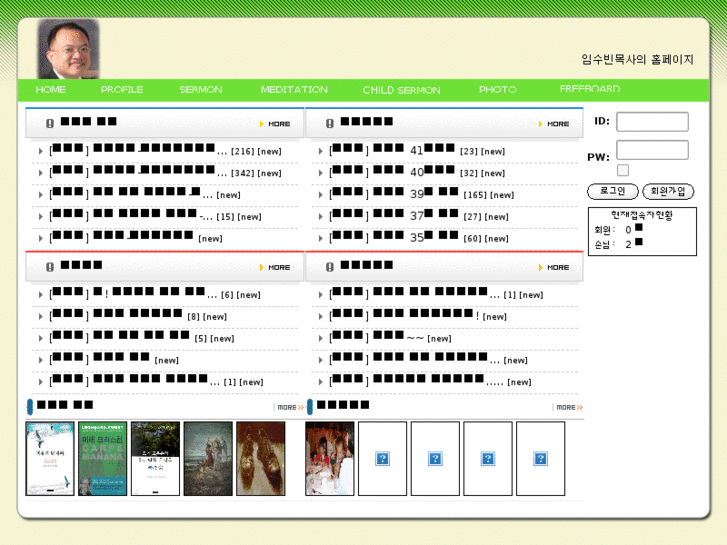727x545 pixels.
Task: Navigate to the FREEBOARD page
Action: [x=590, y=90]
